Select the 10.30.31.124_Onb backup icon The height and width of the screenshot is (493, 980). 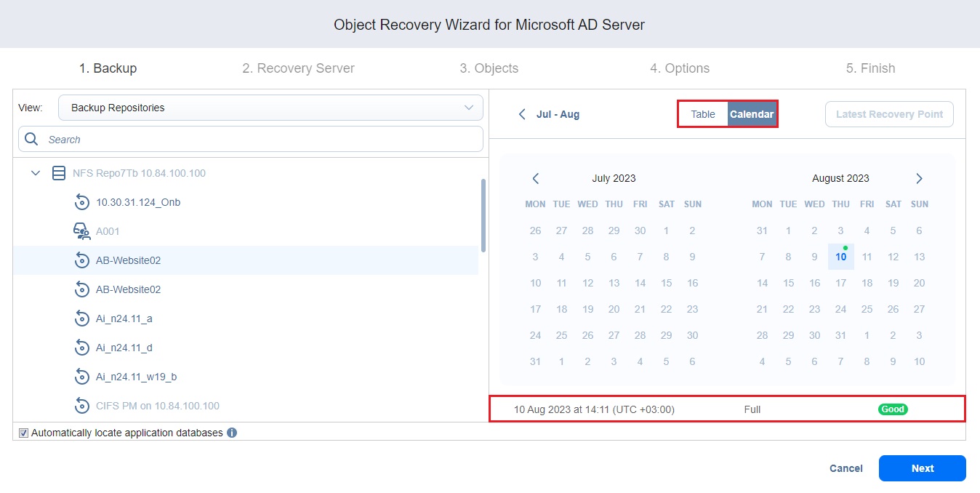click(x=82, y=202)
